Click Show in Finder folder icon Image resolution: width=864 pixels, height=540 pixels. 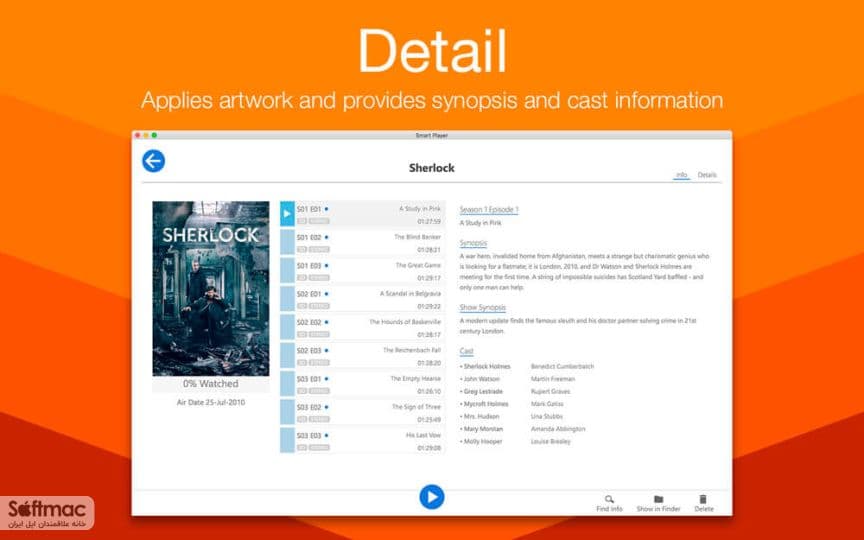(x=658, y=503)
